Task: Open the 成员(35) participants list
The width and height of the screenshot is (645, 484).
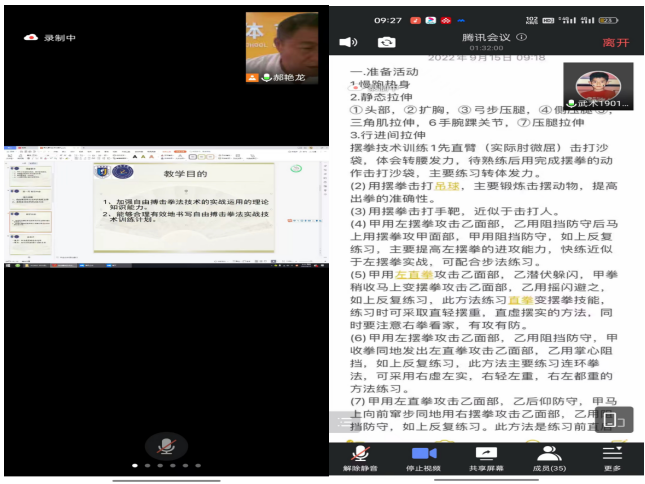Action: 548,458
